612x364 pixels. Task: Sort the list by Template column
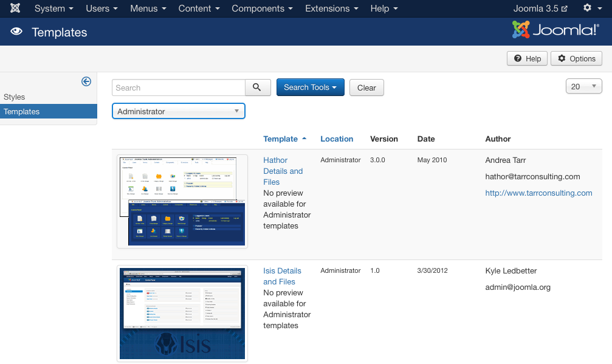coord(284,139)
